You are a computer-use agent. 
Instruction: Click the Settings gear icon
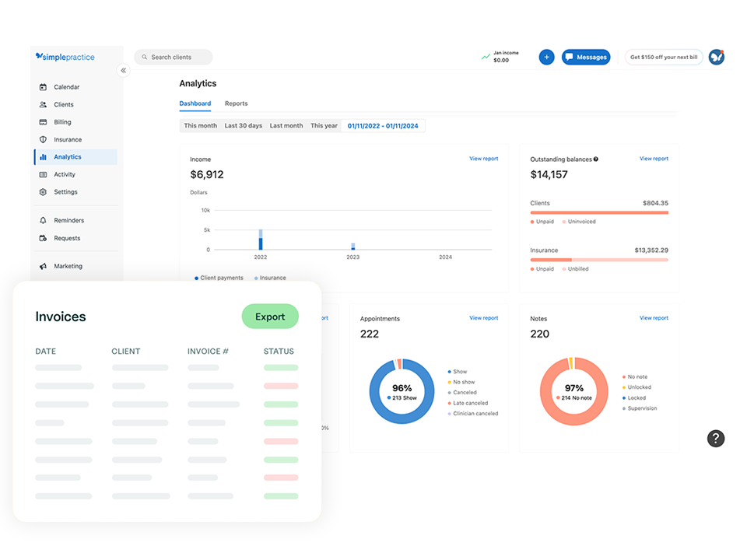click(x=43, y=192)
